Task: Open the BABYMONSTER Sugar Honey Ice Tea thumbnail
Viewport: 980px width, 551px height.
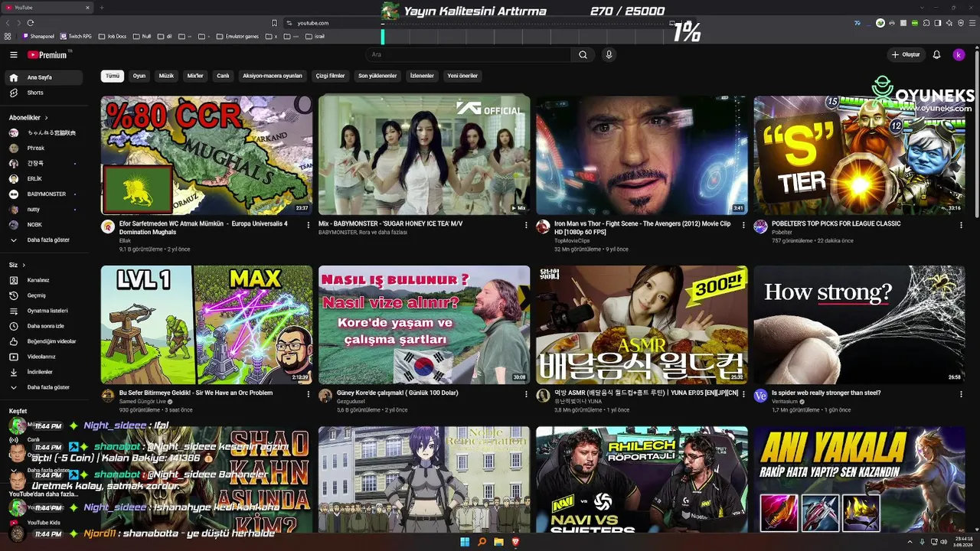Action: click(424, 155)
